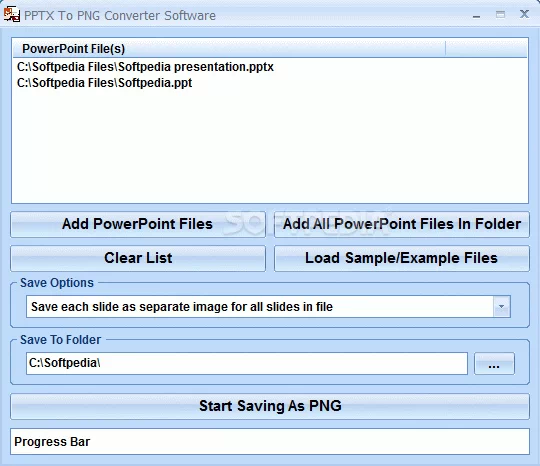Expand the Save Options dropdown arrow
The width and height of the screenshot is (540, 466).
pyautogui.click(x=501, y=307)
